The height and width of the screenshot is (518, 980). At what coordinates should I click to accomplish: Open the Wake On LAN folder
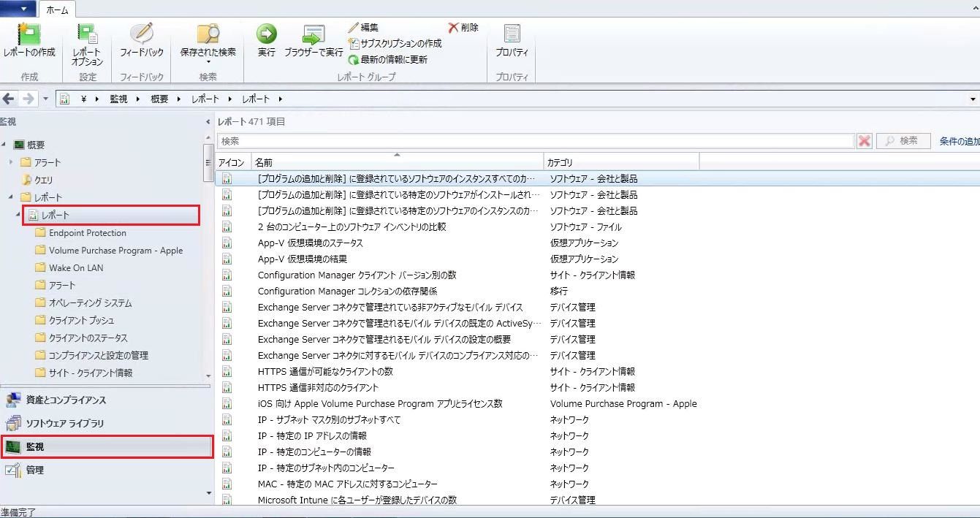69,268
